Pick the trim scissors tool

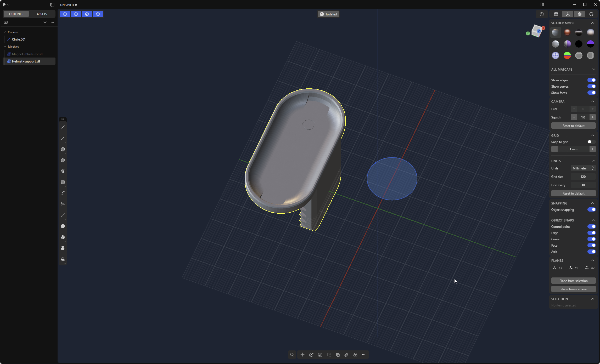(x=63, y=204)
